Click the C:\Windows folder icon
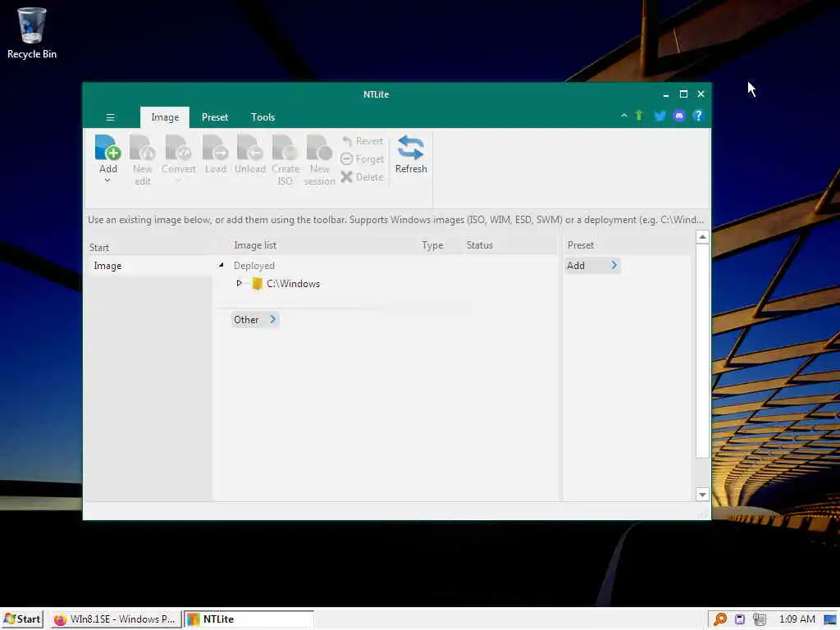840x630 pixels. (x=257, y=283)
